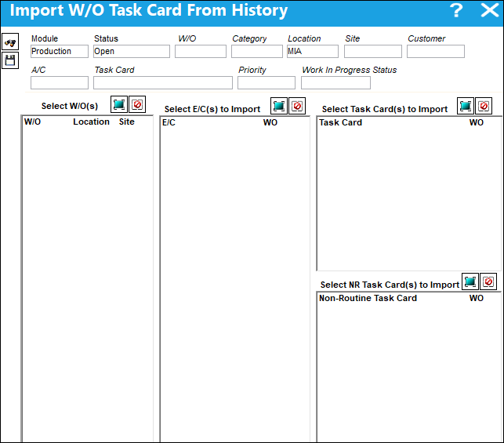Click the Location field with MIA

pyautogui.click(x=313, y=52)
